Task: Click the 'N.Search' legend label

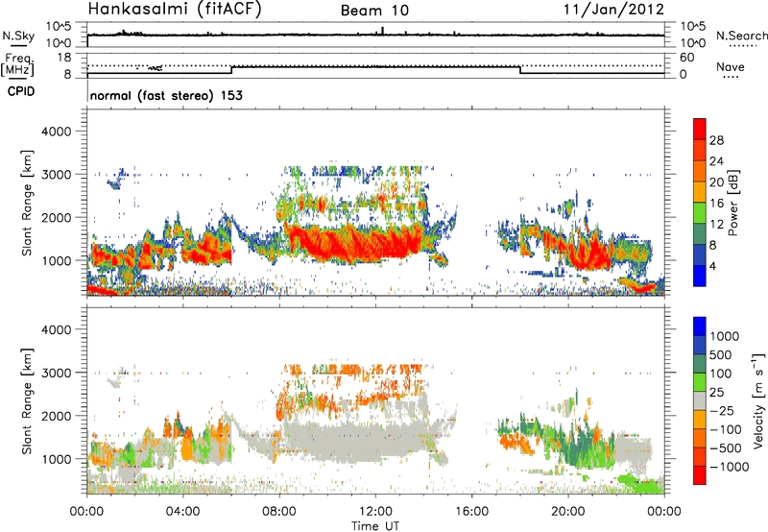Action: [x=741, y=36]
